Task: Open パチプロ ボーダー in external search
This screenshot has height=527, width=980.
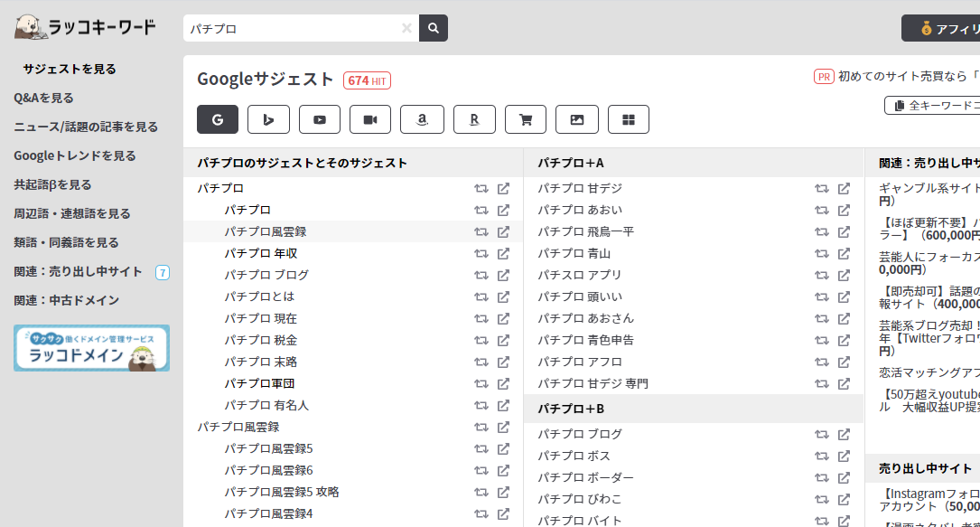Action: click(844, 477)
